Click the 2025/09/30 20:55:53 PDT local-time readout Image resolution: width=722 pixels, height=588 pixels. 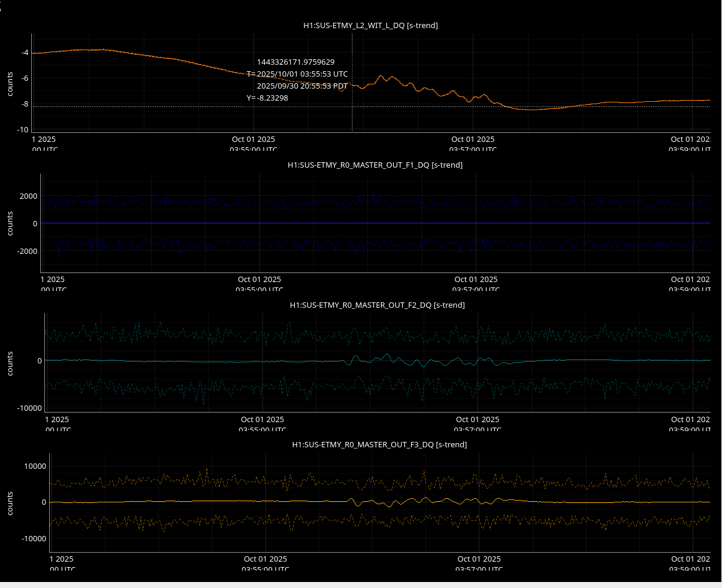pyautogui.click(x=301, y=86)
